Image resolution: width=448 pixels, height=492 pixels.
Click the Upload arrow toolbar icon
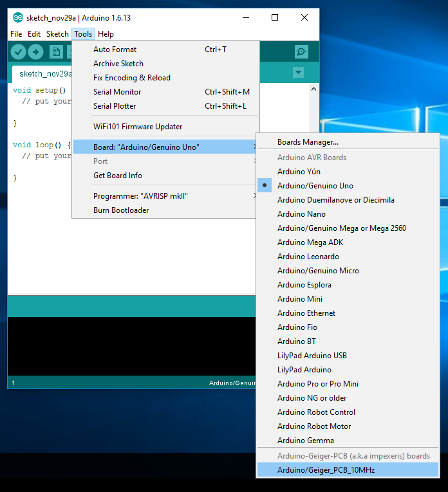(x=36, y=52)
